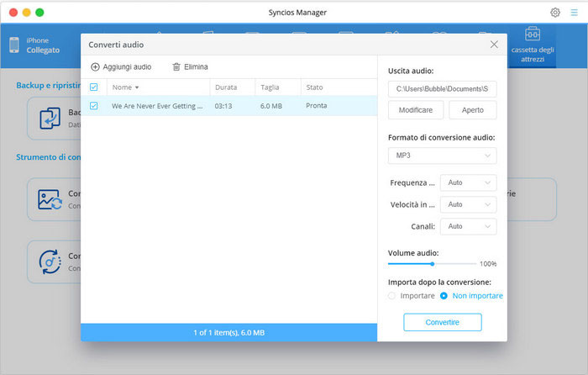The height and width of the screenshot is (375, 588).
Task: Click the Taglia column header
Action: coord(270,87)
